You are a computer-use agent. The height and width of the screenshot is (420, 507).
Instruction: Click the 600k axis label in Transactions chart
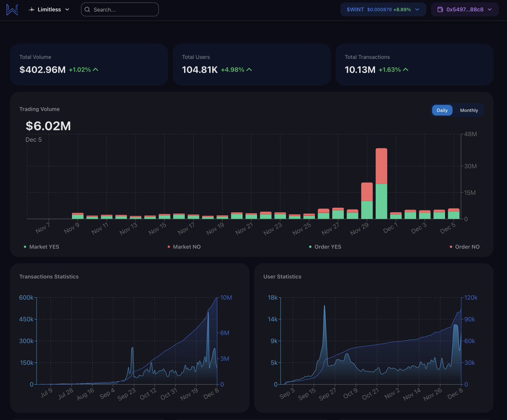point(26,298)
